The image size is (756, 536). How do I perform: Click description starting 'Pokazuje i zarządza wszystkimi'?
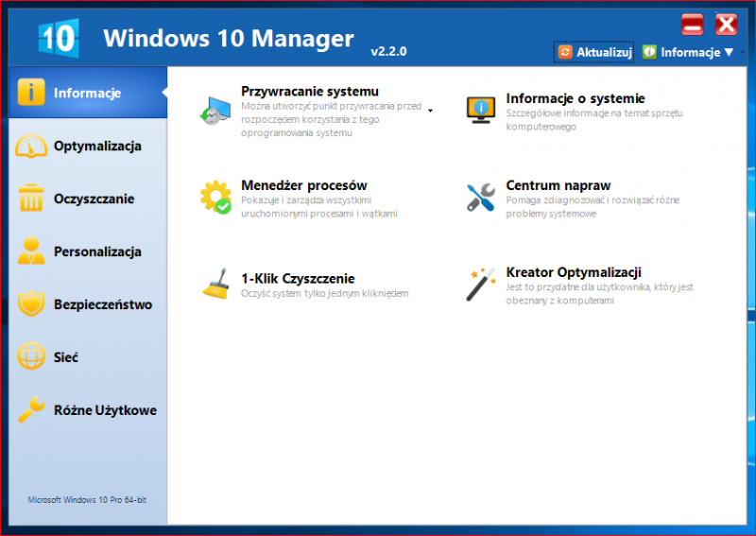click(x=319, y=206)
